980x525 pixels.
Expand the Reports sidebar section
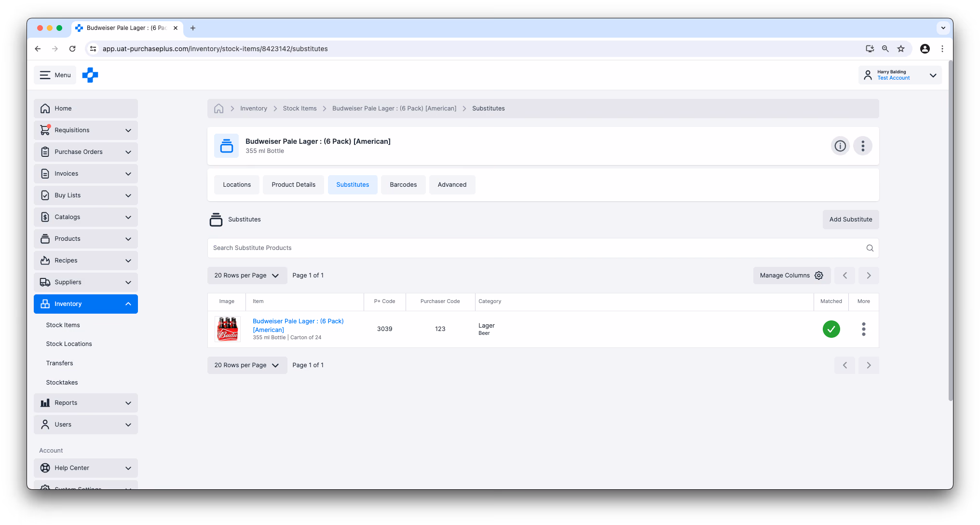click(86, 403)
